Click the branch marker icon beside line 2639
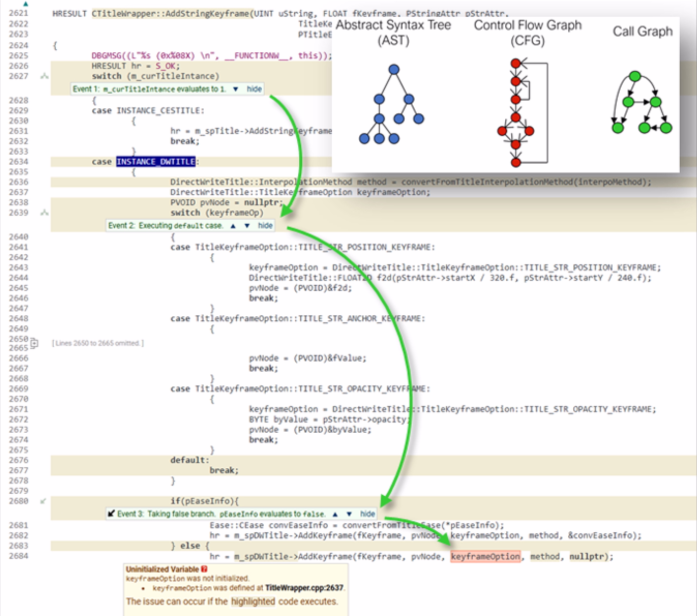The height and width of the screenshot is (616, 697). click(44, 213)
